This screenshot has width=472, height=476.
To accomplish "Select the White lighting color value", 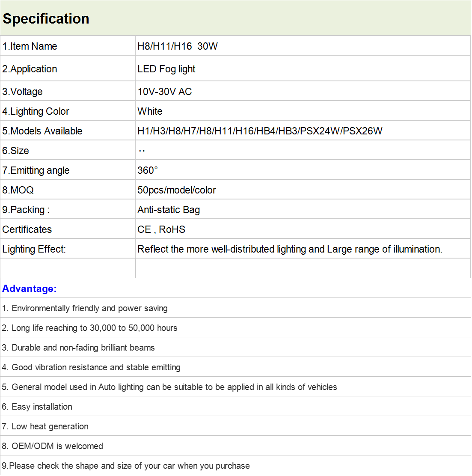I will [150, 111].
